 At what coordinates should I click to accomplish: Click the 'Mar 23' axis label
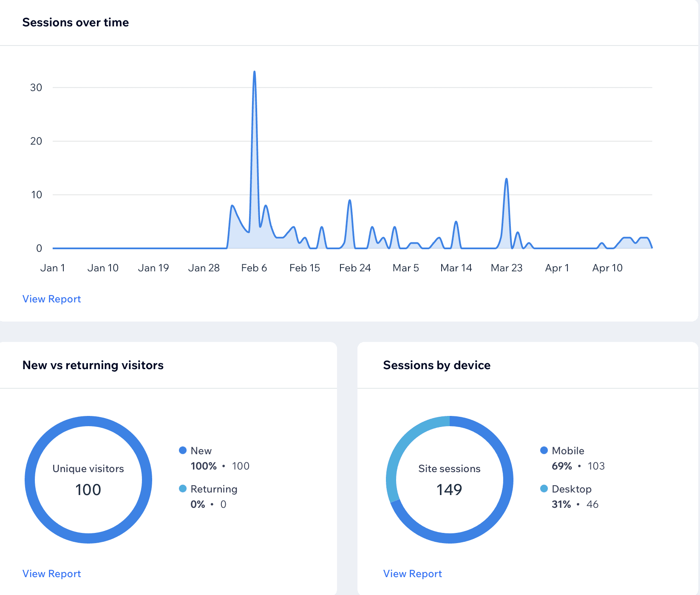507,268
